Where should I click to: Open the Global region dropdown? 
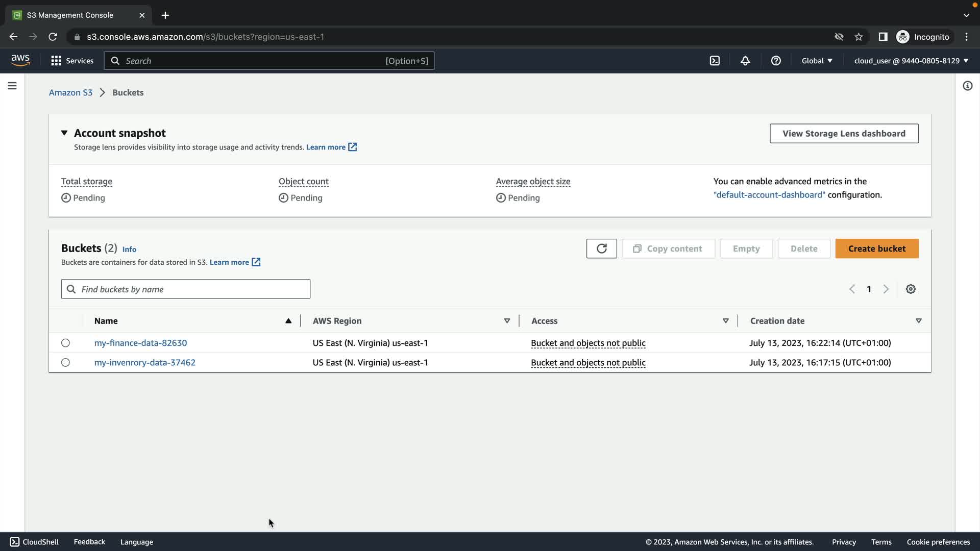click(817, 61)
